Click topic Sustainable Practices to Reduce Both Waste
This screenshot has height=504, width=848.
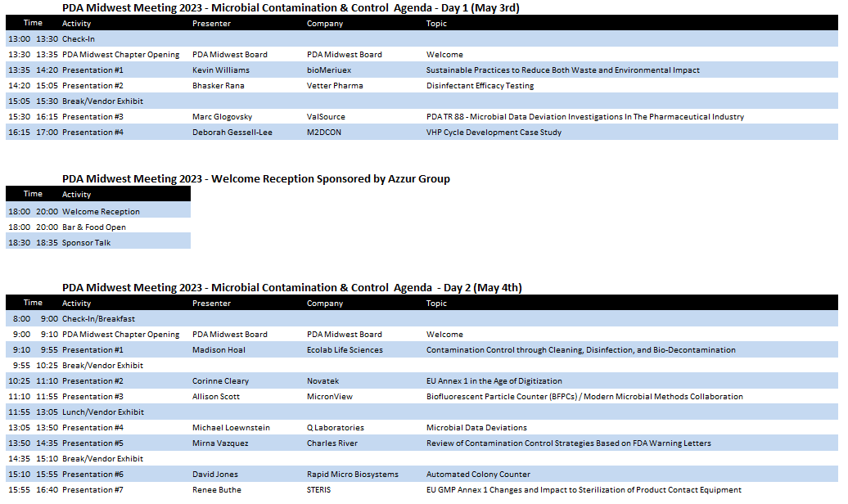point(562,70)
